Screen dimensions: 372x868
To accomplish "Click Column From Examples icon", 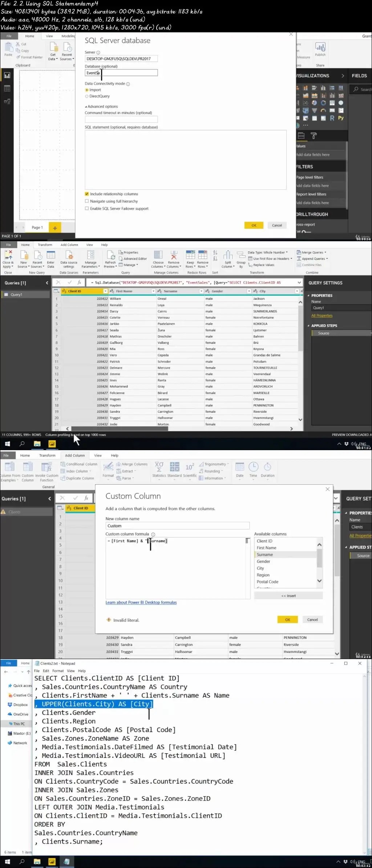I will pos(9,467).
